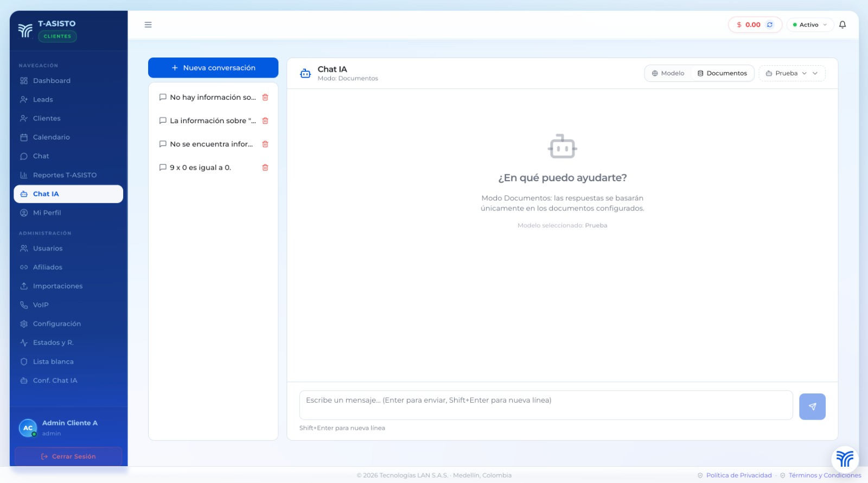Delete the 'No hay información so...' conversation
This screenshot has width=868, height=483.
[265, 98]
